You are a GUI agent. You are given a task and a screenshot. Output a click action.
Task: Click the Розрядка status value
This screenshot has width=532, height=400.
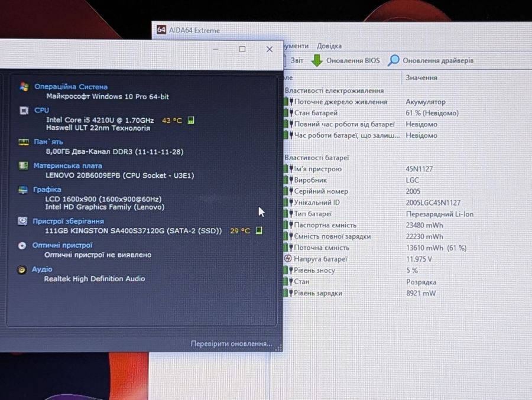421,282
